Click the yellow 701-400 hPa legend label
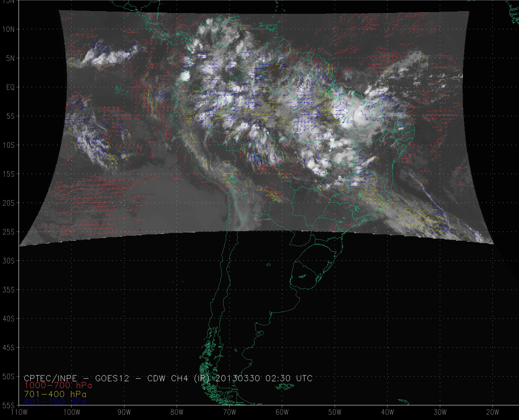This screenshot has height=420, width=519. [55, 394]
